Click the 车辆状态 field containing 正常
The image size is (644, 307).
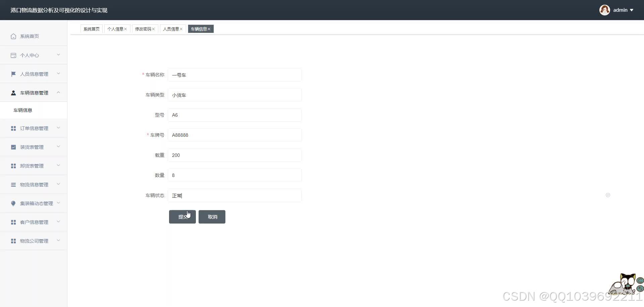point(235,195)
